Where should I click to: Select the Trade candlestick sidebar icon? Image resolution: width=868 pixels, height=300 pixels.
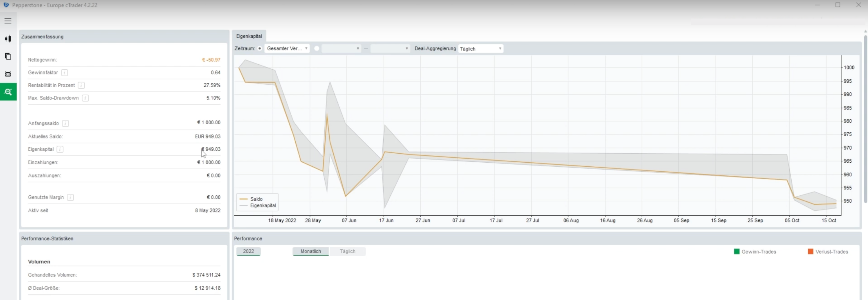pos(8,39)
